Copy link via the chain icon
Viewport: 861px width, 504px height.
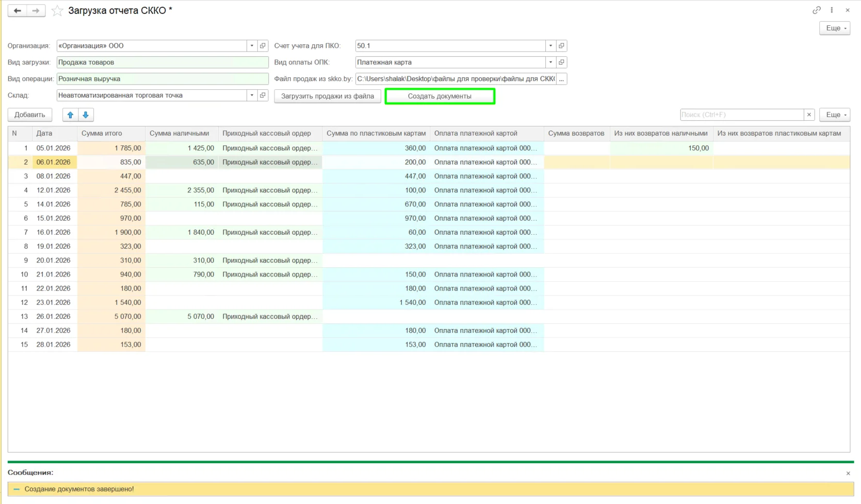pos(817,10)
